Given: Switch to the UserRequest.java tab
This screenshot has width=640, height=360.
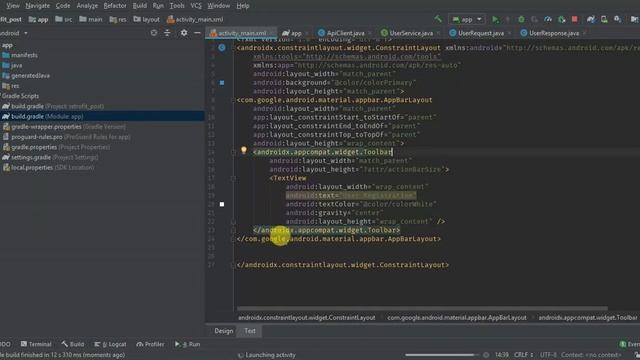Looking at the screenshot, I should click(480, 33).
